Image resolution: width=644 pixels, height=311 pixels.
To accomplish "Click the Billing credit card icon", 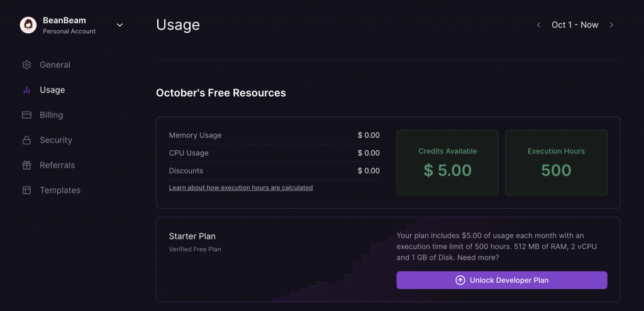I will pyautogui.click(x=26, y=115).
